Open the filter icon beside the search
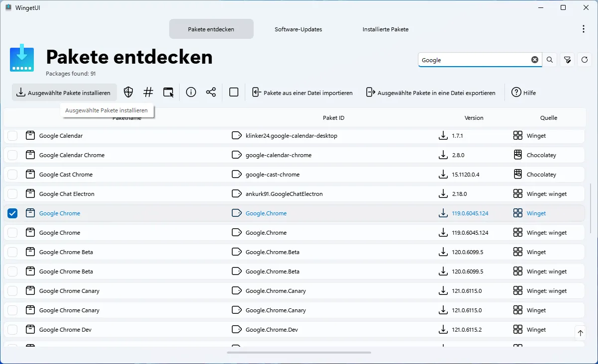 pos(567,60)
